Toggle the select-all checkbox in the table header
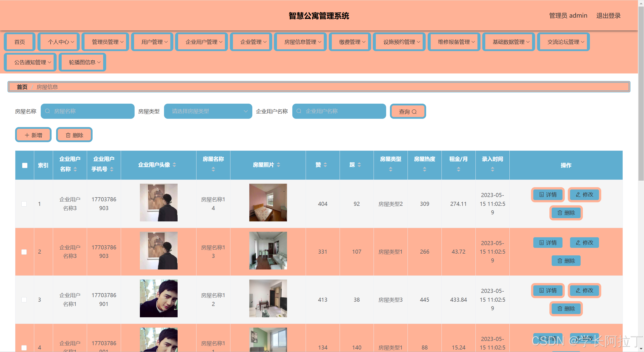This screenshot has height=352, width=644. [x=24, y=165]
